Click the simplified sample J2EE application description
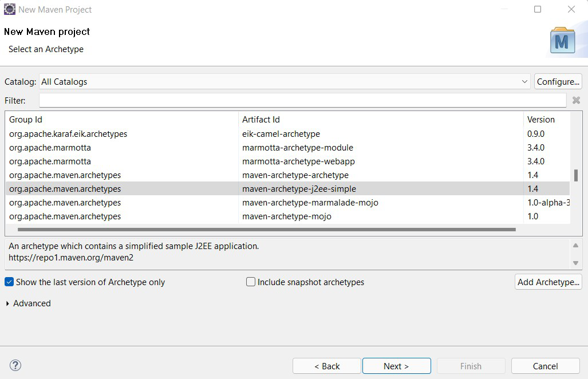 pos(134,246)
